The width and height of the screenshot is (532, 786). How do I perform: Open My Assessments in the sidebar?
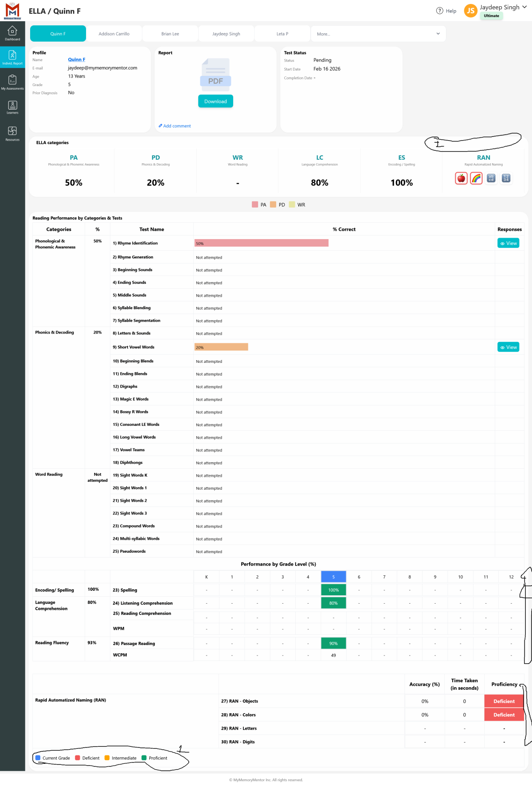pos(12,82)
